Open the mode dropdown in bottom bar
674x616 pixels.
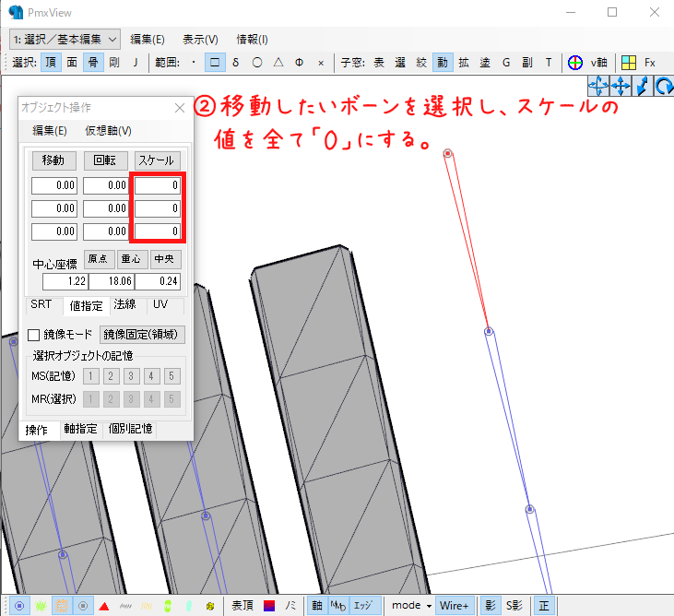(411, 606)
